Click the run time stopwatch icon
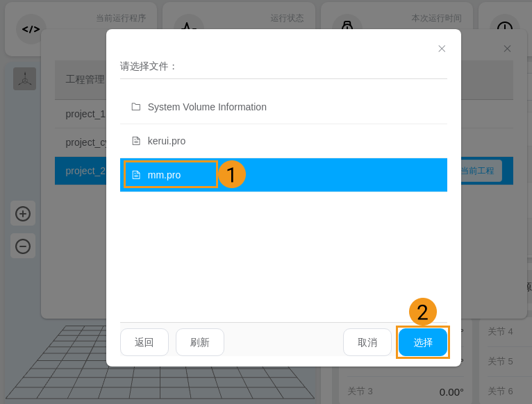This screenshot has height=404, width=532. click(x=347, y=26)
